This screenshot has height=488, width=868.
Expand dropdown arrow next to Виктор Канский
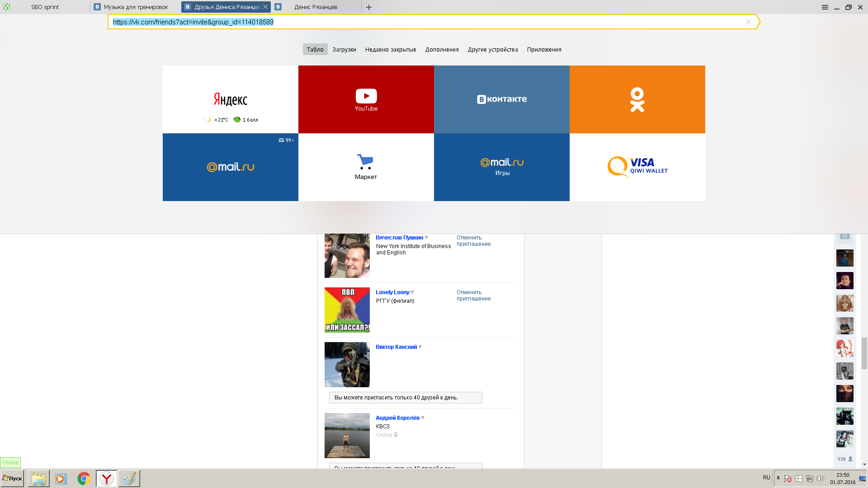[420, 347]
